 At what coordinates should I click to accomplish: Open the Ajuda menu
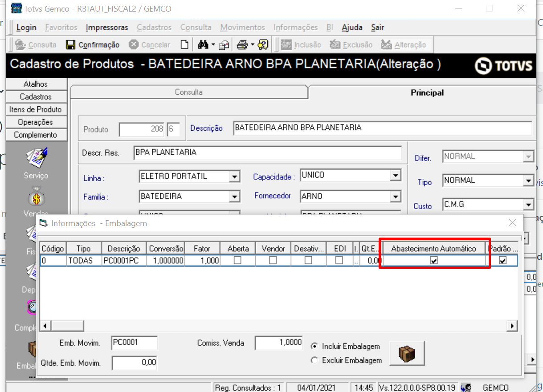pyautogui.click(x=352, y=27)
